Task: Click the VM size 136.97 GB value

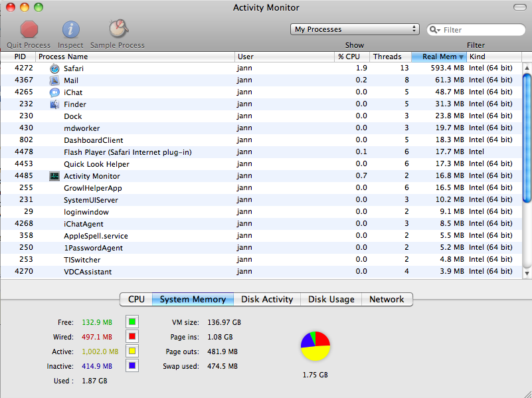Action: tap(224, 322)
